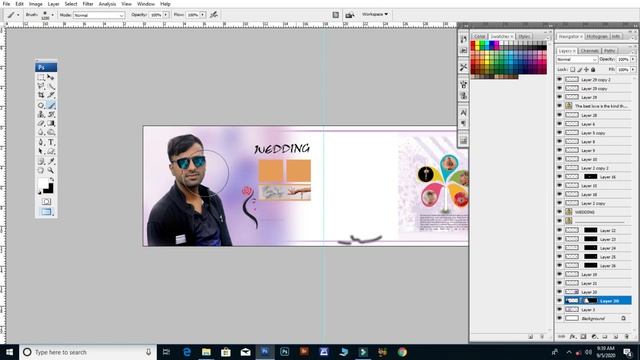
Task: Open the Image menu
Action: click(x=36, y=4)
